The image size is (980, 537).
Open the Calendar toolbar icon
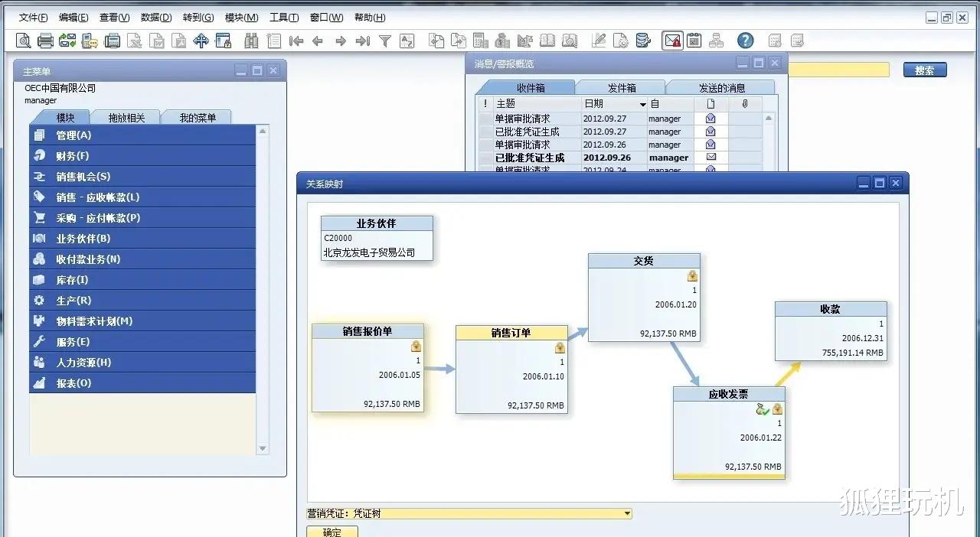[694, 41]
